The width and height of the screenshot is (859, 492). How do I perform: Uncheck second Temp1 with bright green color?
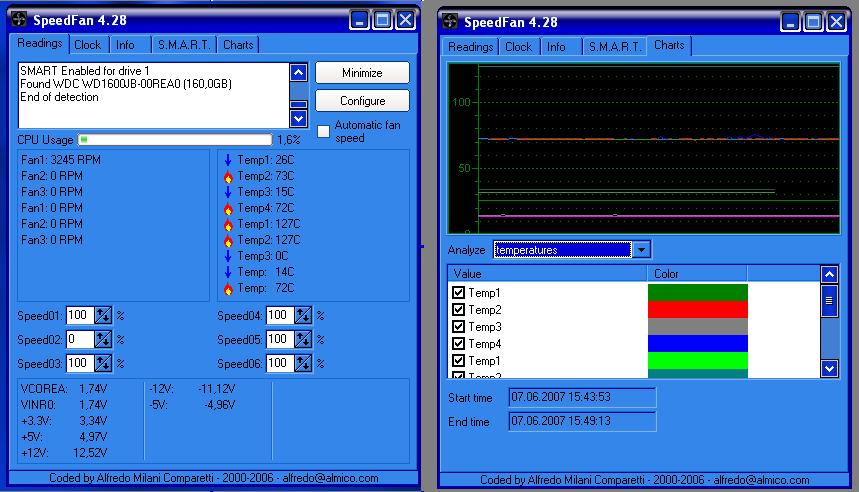459,361
